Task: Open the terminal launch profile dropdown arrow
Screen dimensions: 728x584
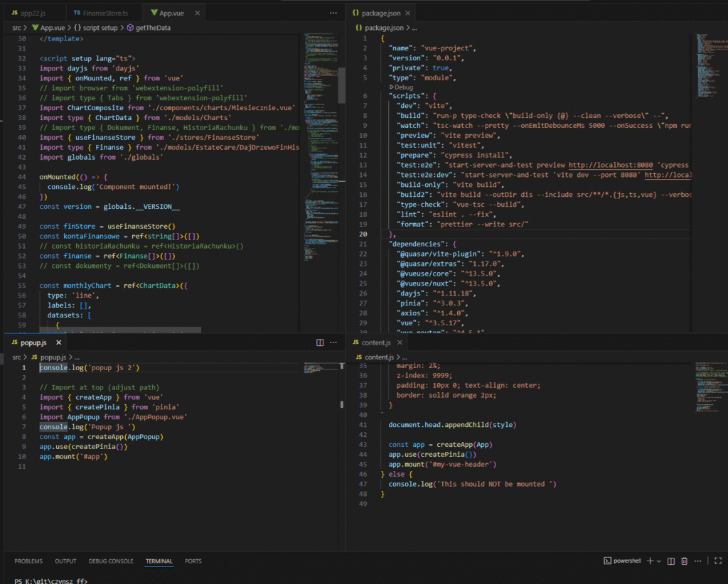Action: [659, 561]
